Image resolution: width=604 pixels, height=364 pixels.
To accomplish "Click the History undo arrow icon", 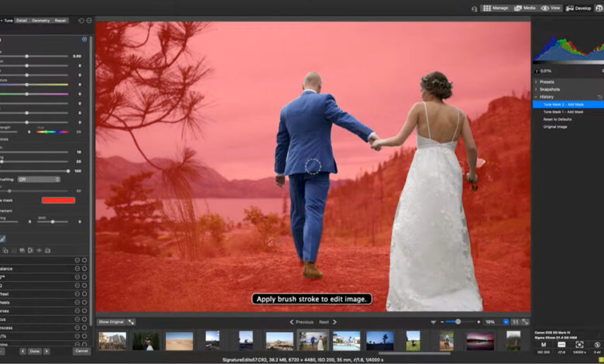I will [x=599, y=97].
